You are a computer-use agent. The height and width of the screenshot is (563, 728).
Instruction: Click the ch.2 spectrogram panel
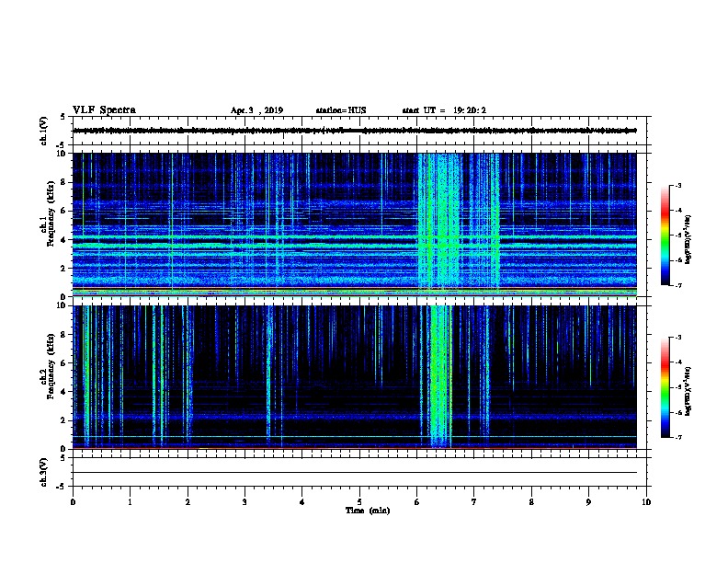click(x=355, y=377)
